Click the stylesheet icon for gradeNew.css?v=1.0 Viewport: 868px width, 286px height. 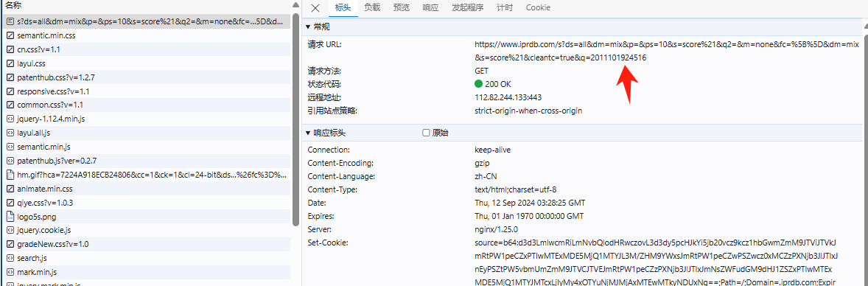10,244
